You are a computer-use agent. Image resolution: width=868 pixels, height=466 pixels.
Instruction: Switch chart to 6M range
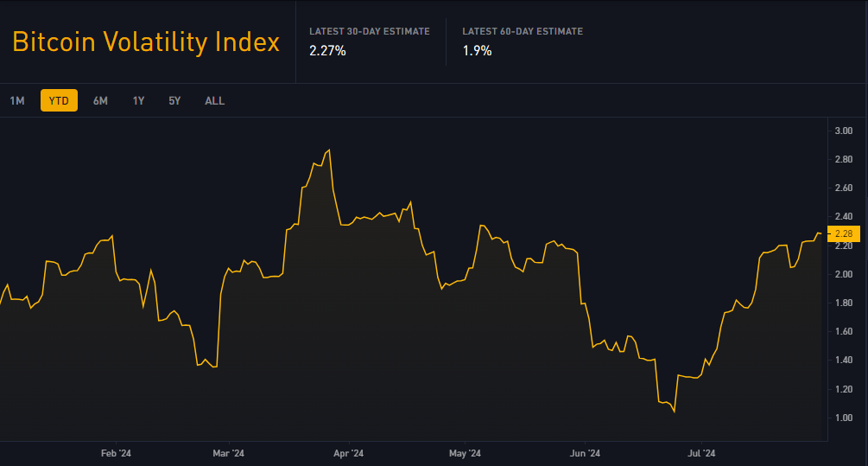[x=100, y=101]
